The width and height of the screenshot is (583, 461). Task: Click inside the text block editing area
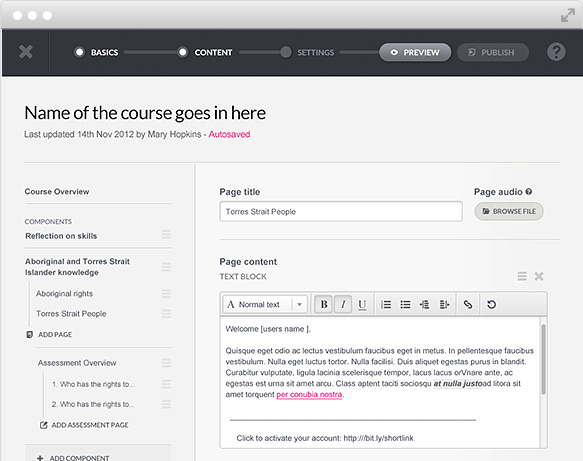click(x=380, y=382)
